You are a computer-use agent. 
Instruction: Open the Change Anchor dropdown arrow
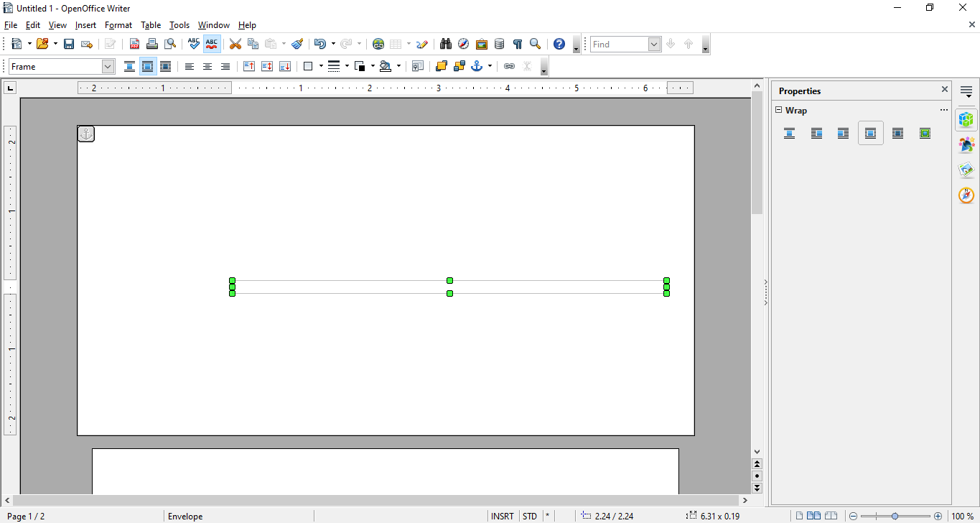[490, 66]
